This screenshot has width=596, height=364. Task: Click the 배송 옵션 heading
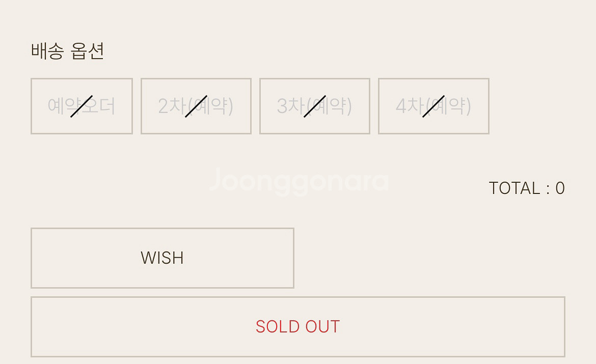click(x=68, y=51)
